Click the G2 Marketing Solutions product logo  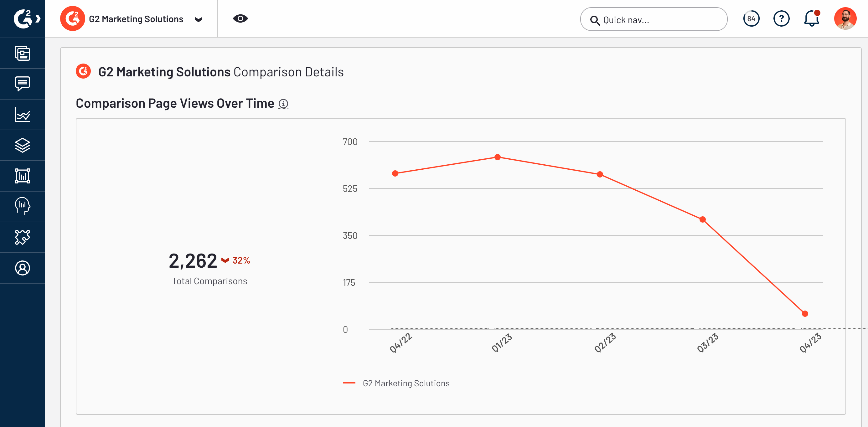(72, 18)
